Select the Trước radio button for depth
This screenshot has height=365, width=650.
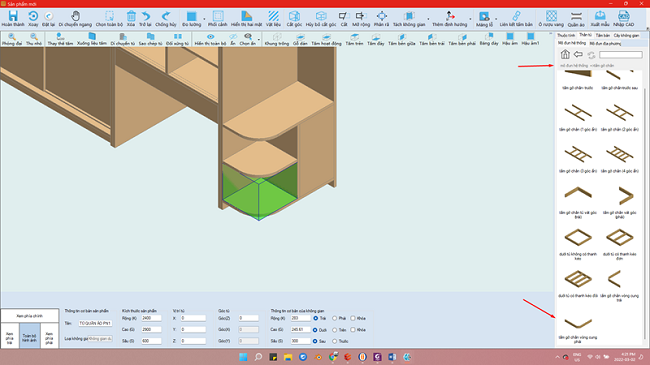click(335, 341)
